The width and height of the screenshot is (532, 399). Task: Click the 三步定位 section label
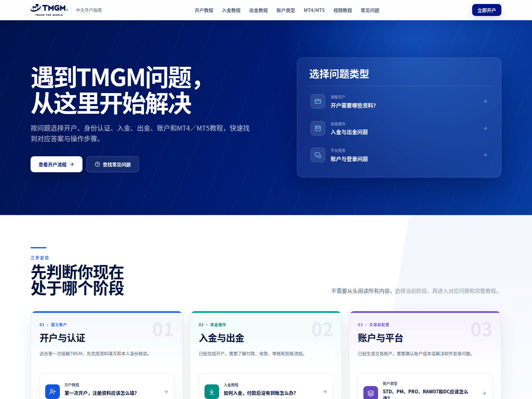[x=40, y=258]
